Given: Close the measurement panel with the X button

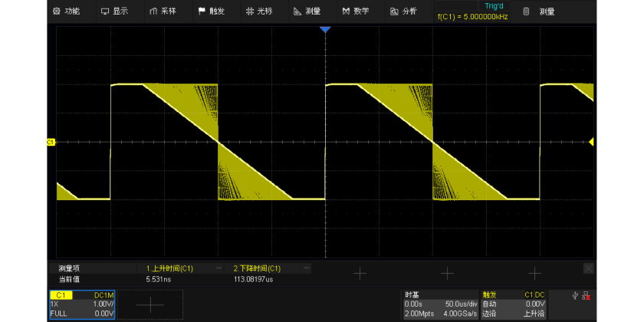Looking at the screenshot, I should point(588,268).
